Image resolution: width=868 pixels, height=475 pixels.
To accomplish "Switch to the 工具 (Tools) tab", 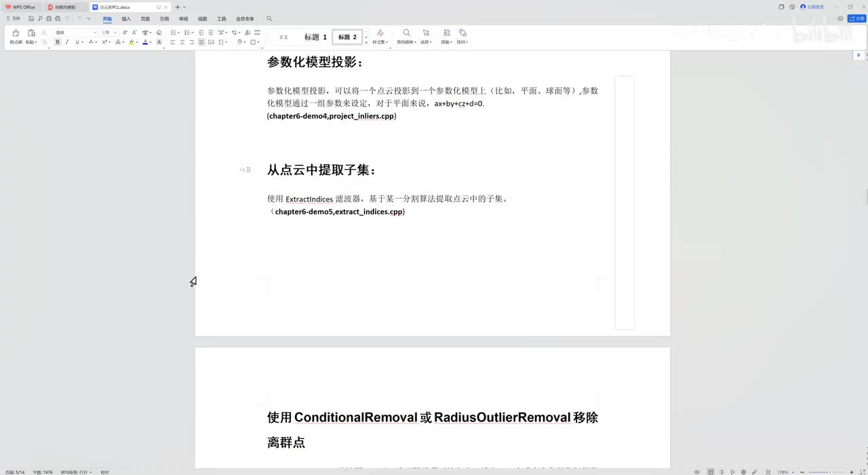I will pos(221,19).
